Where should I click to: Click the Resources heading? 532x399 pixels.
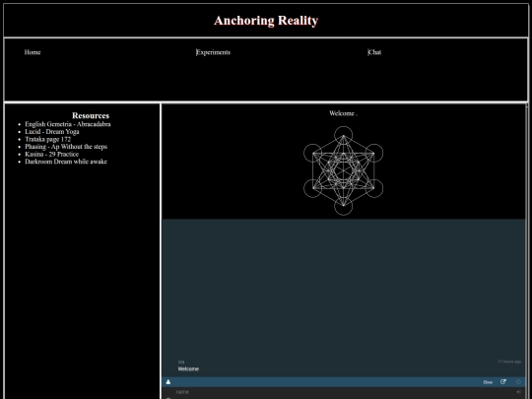tap(91, 115)
